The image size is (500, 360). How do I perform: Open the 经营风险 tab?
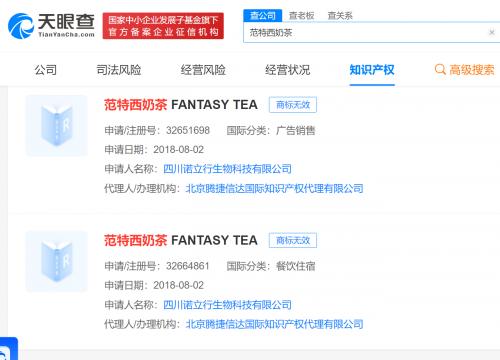[x=203, y=70]
